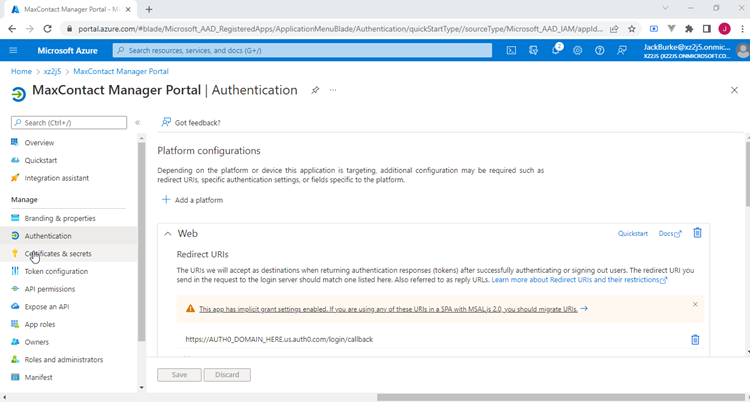Image resolution: width=750 pixels, height=402 pixels.
Task: Collapse the left menu with double chevron
Action: (x=137, y=123)
